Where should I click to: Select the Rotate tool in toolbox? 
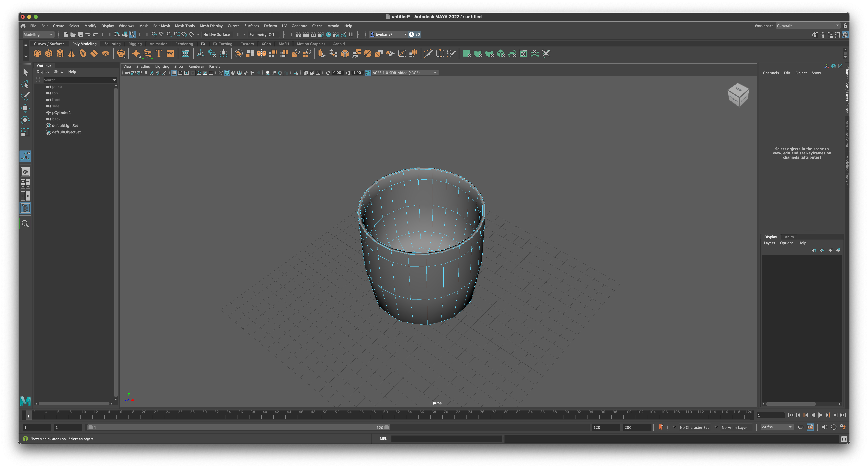[x=25, y=120]
